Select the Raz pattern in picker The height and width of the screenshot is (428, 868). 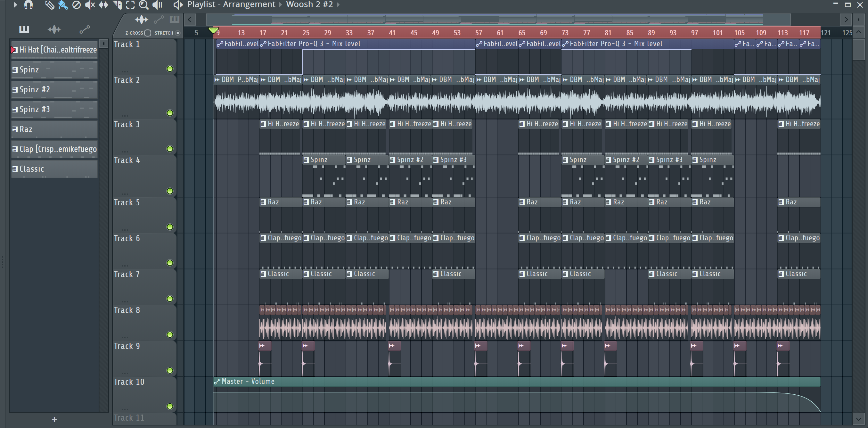[x=54, y=129]
